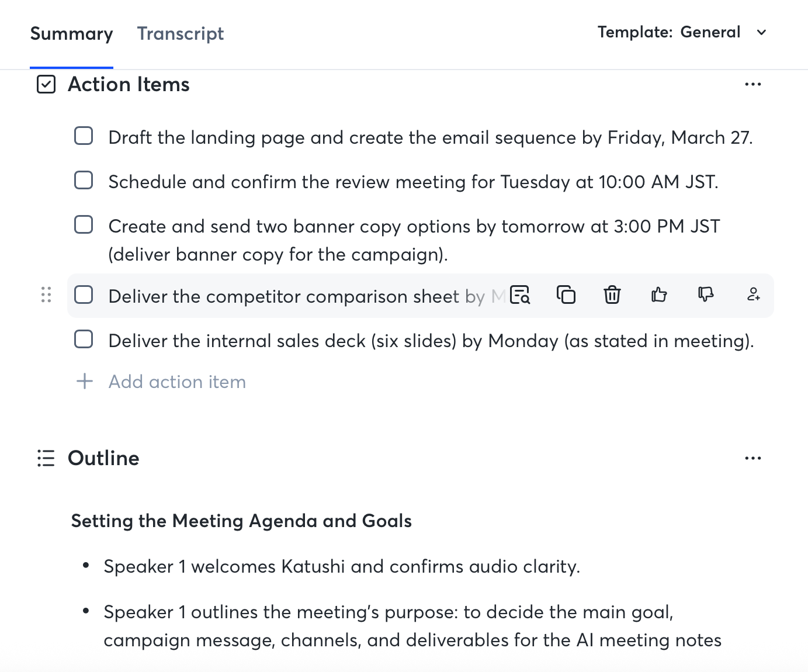Click the Add action item link
This screenshot has width=808, height=672.
click(x=177, y=382)
